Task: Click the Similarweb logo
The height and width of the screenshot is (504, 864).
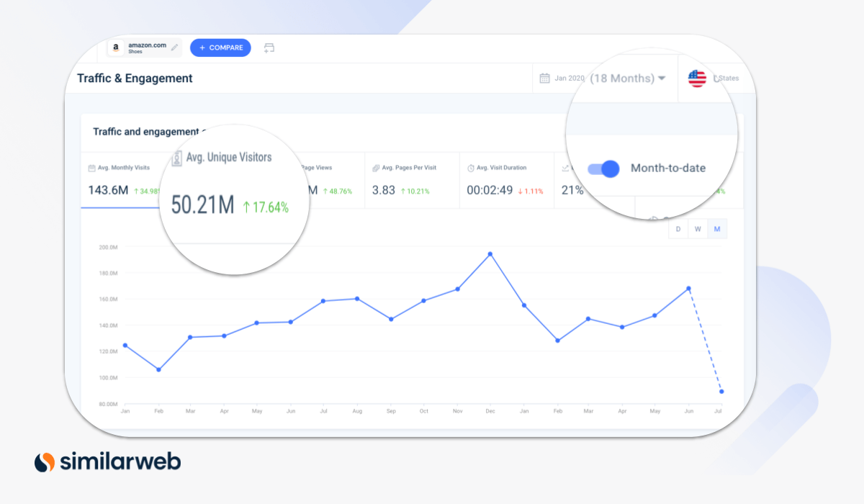Action: (x=107, y=462)
